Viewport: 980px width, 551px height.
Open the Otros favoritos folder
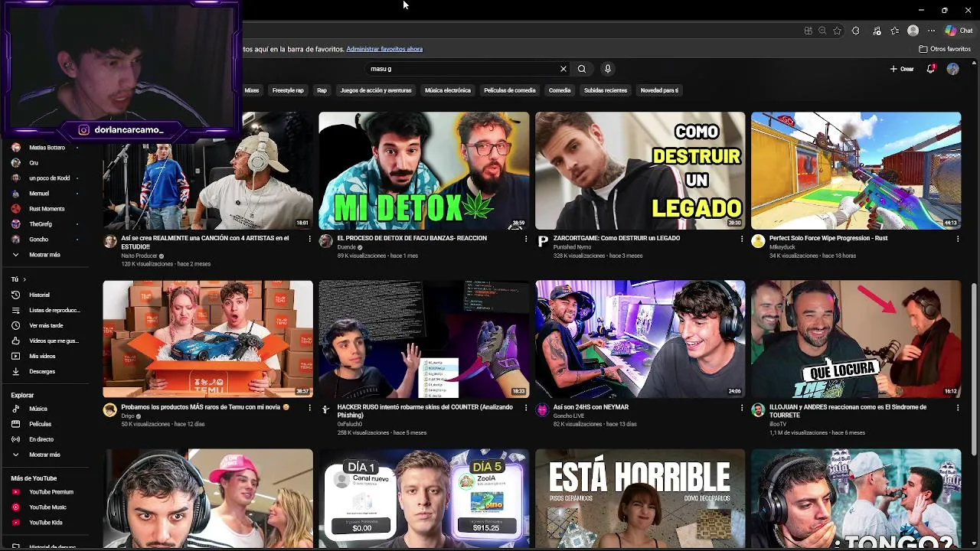tap(945, 49)
